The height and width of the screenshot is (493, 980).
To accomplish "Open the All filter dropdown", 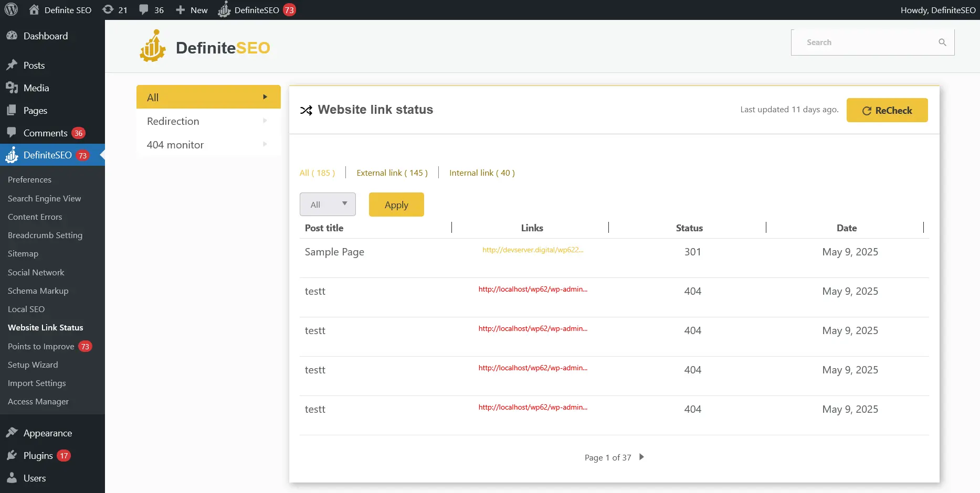I will tap(328, 205).
